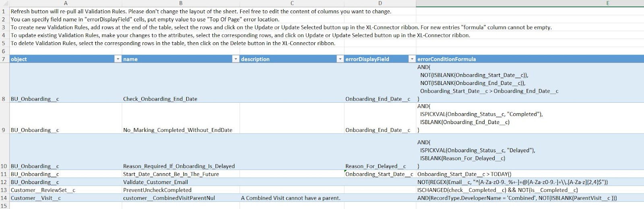Select column A header

pos(66,3)
